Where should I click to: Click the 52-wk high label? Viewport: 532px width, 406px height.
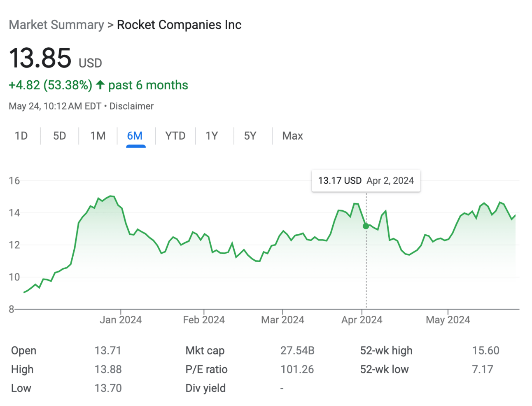coord(386,351)
